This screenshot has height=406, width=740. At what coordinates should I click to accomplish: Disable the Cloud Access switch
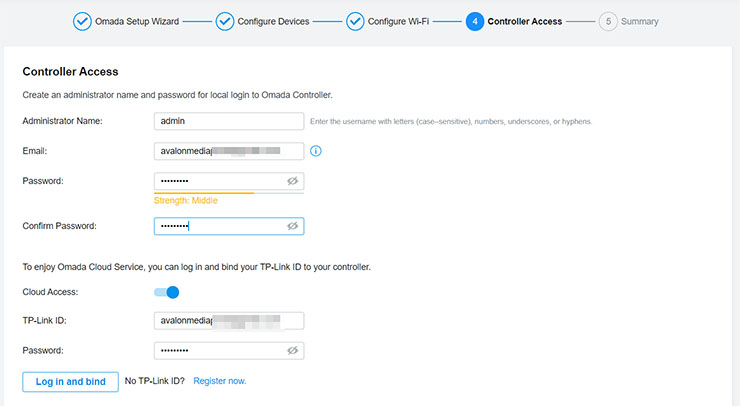pyautogui.click(x=166, y=292)
